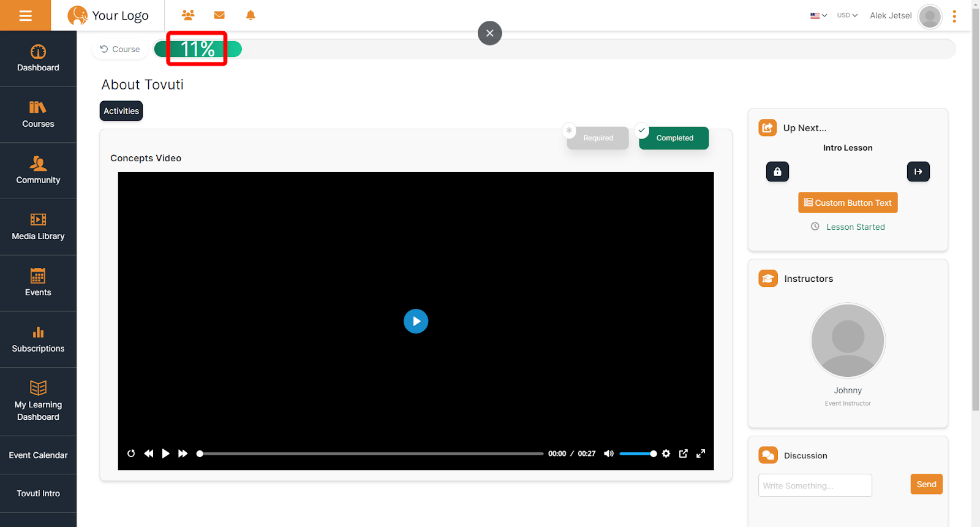Image resolution: width=980 pixels, height=527 pixels.
Task: Open the USD currency dropdown
Action: click(847, 15)
